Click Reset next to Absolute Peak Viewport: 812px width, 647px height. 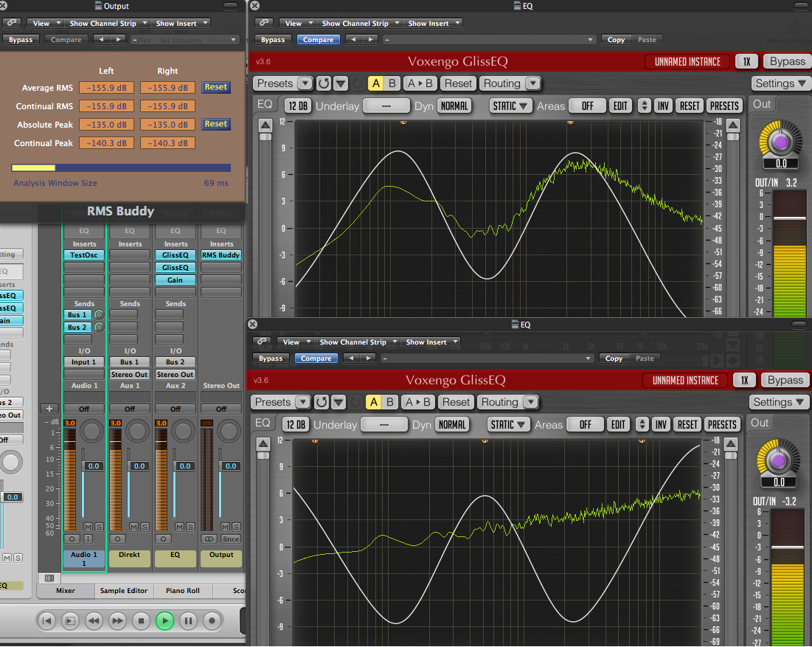[x=215, y=124]
